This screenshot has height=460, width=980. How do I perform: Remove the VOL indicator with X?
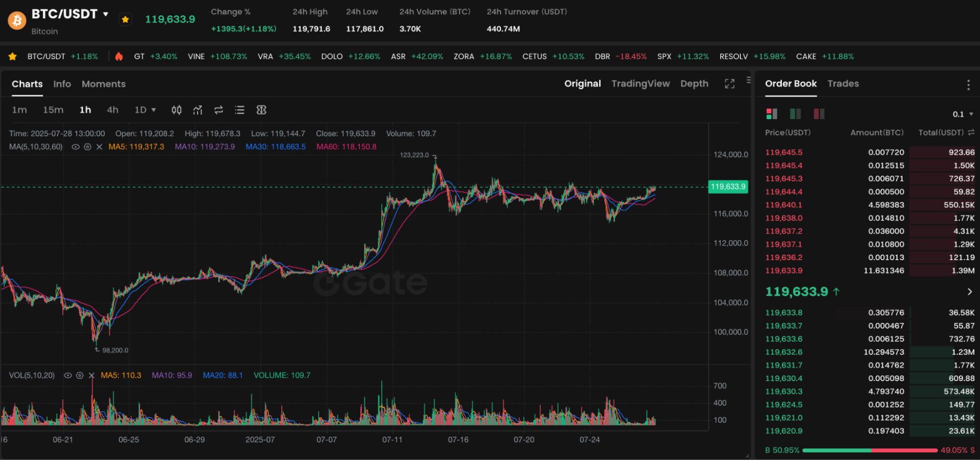pos(91,375)
